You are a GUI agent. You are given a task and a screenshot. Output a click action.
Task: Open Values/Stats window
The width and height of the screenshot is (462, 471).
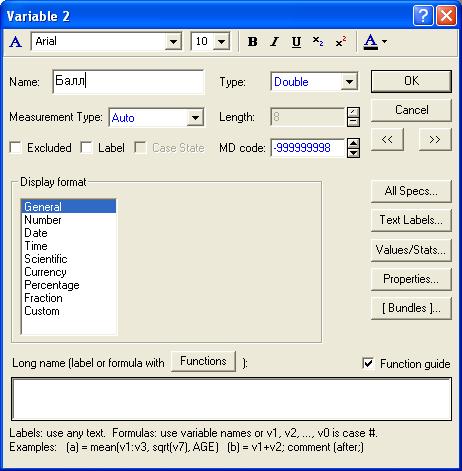[x=411, y=250]
